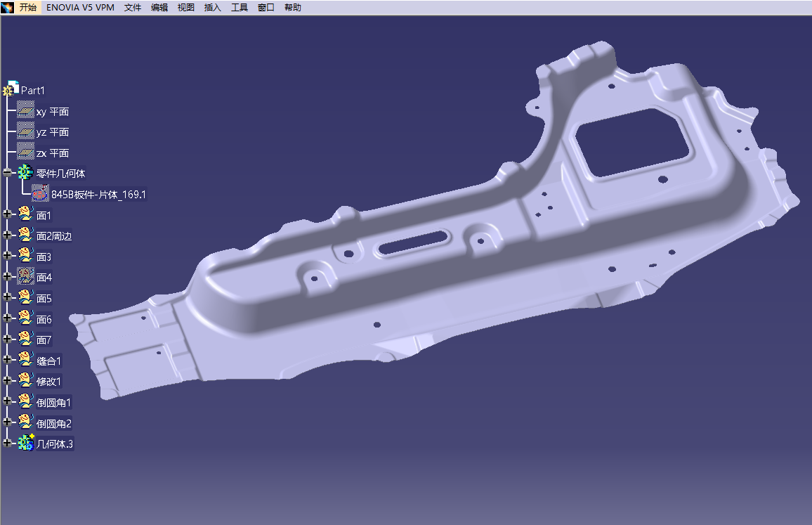Click the CATIA application icon in menu bar

pos(8,8)
